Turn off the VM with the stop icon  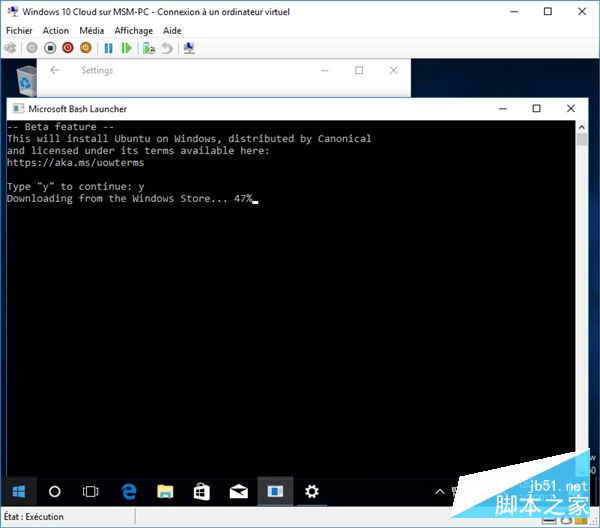point(50,47)
